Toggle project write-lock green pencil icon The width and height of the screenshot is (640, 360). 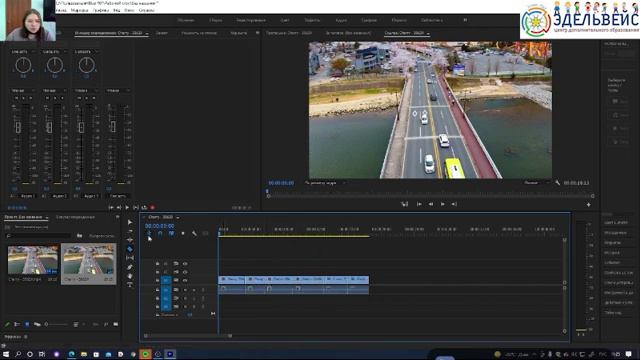tap(7, 324)
